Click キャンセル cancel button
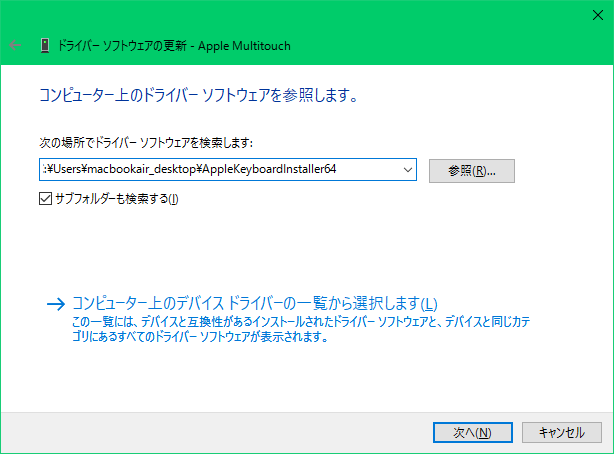614x454 pixels. click(562, 432)
